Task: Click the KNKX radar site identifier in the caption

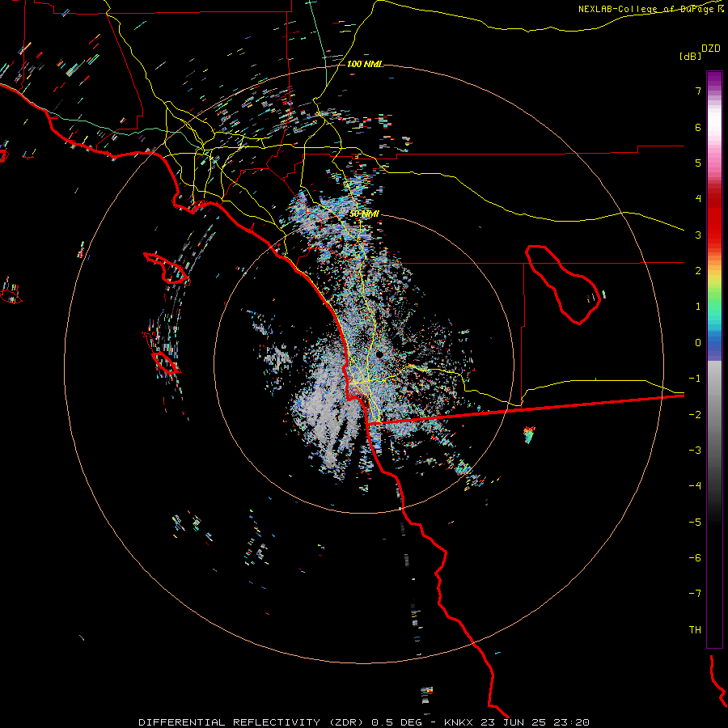Action: 459,722
